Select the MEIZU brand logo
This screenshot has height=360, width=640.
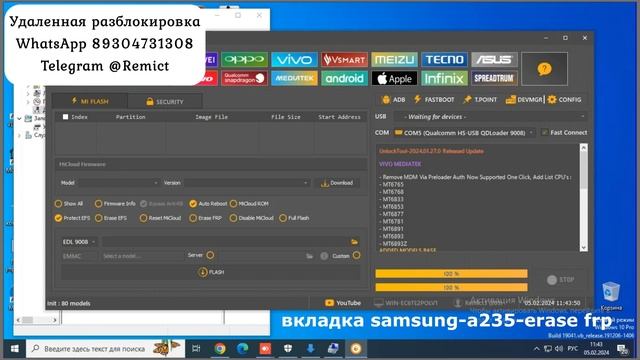pyautogui.click(x=394, y=60)
